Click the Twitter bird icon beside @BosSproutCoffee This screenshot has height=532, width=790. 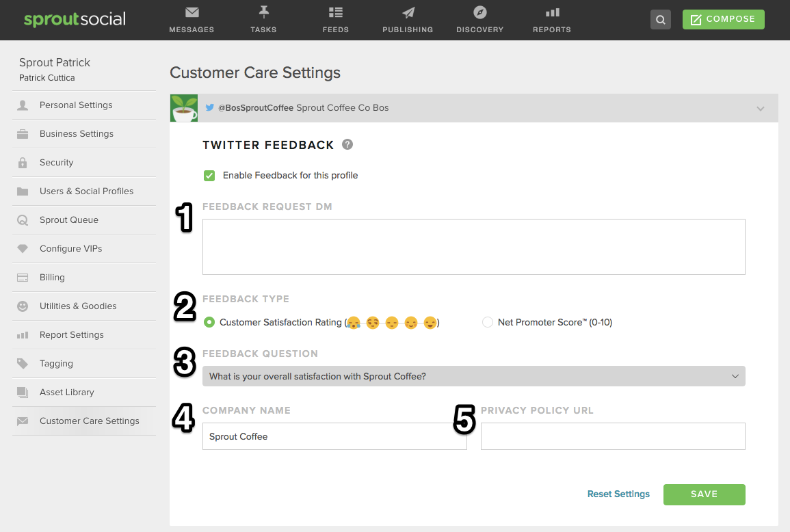[x=209, y=107]
